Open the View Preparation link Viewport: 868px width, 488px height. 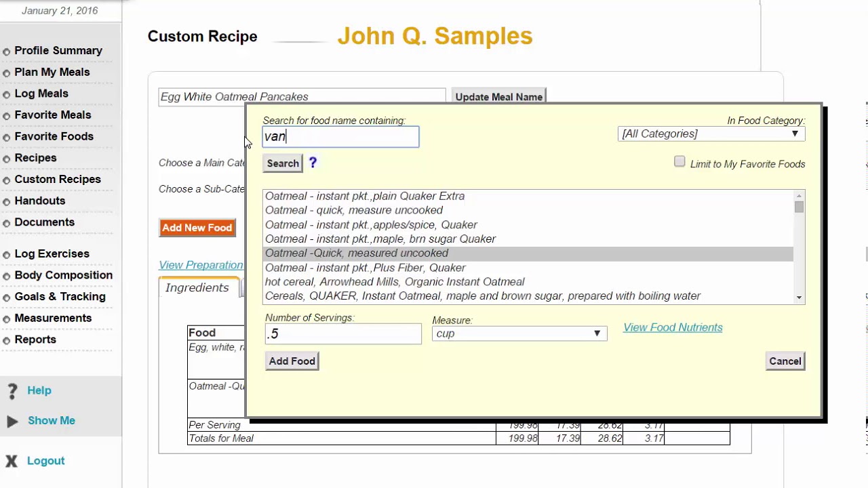(x=201, y=265)
